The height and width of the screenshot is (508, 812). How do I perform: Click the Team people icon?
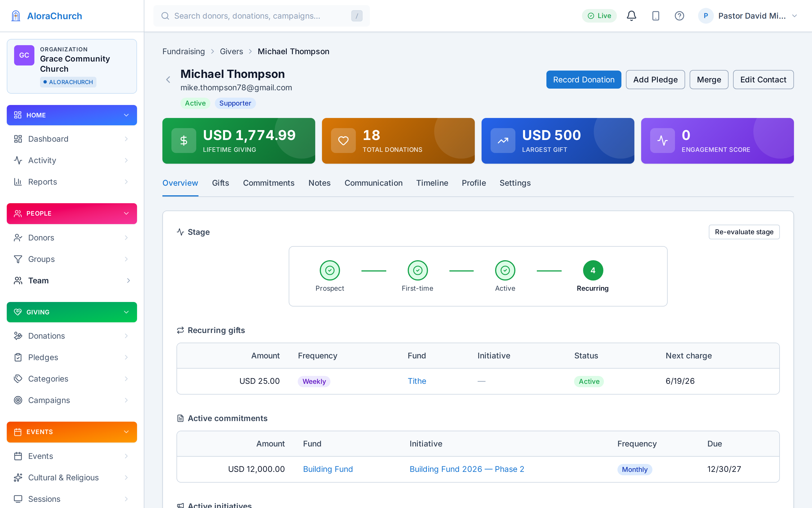[x=18, y=281]
